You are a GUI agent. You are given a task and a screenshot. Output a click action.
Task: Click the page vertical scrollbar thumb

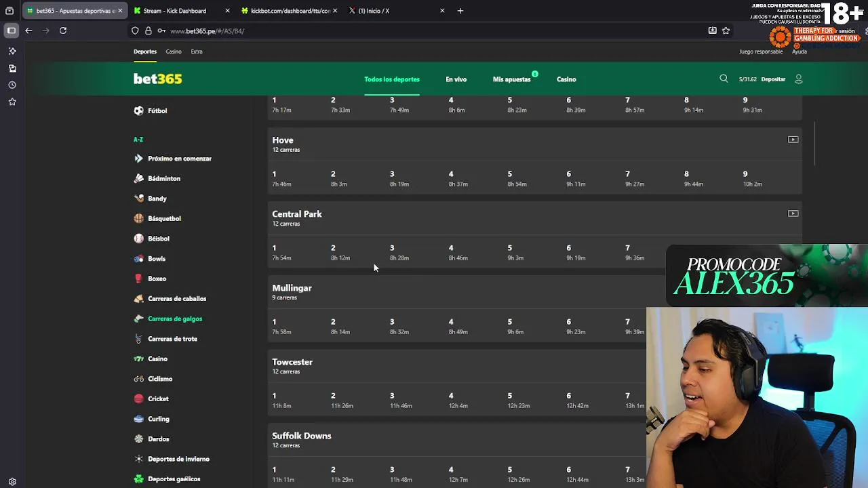(x=815, y=143)
